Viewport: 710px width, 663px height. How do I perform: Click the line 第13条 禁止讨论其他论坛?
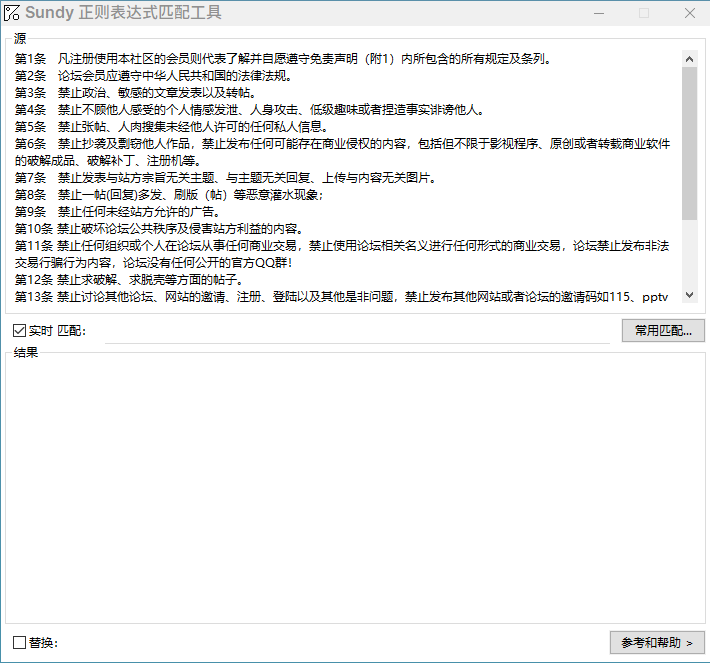click(341, 297)
